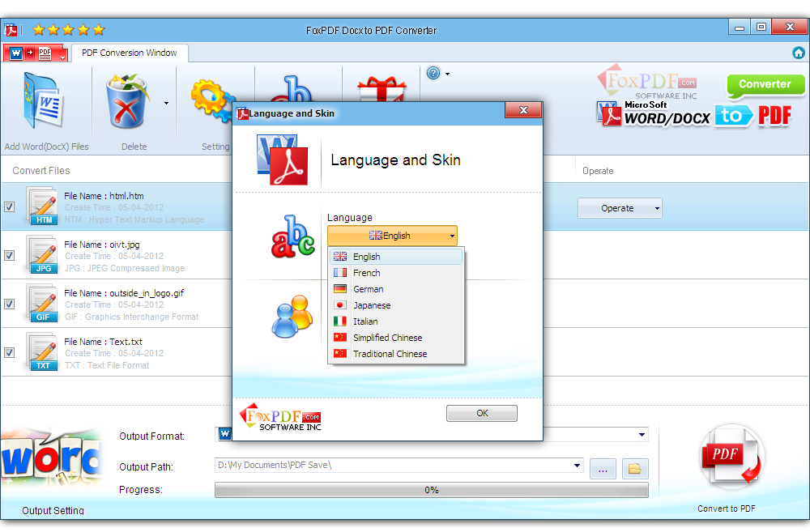
Task: Click the file name oivt.jpg text
Action: pyautogui.click(x=102, y=245)
